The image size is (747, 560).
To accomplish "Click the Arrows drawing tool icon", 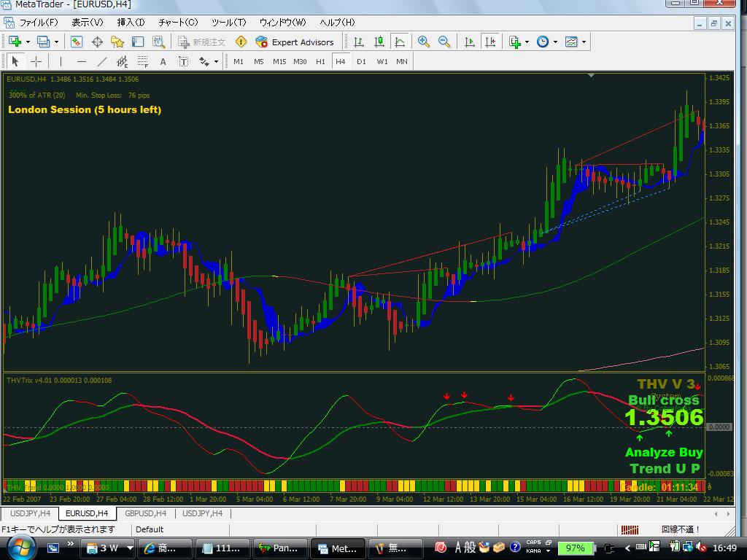I will pyautogui.click(x=204, y=61).
